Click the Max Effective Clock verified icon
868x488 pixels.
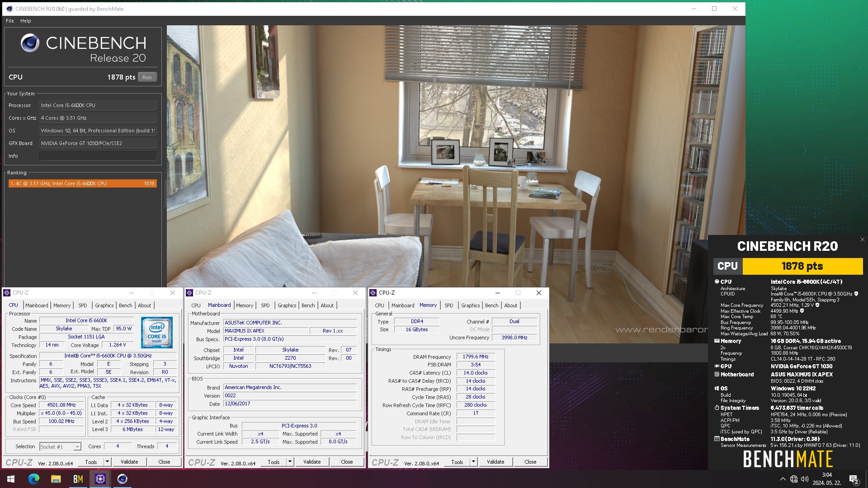(802, 311)
